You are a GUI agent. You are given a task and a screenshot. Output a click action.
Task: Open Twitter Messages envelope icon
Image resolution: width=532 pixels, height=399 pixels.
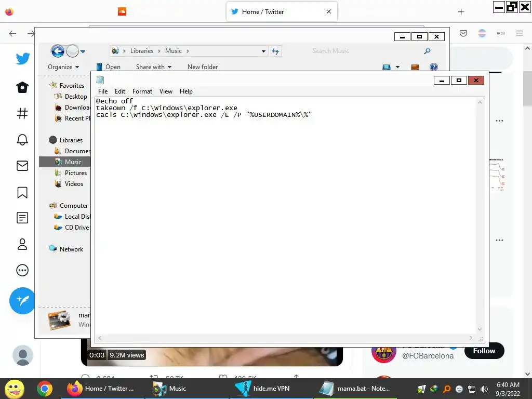[x=22, y=166]
